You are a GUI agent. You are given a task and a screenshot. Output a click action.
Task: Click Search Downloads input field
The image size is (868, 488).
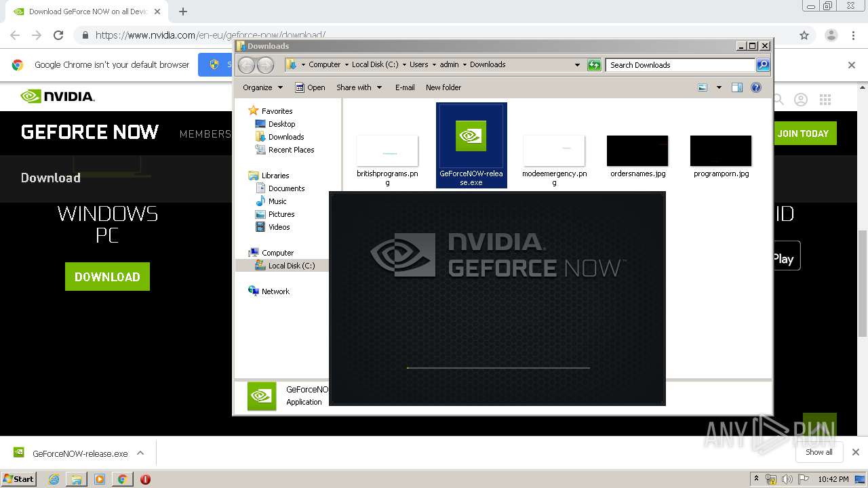click(679, 65)
